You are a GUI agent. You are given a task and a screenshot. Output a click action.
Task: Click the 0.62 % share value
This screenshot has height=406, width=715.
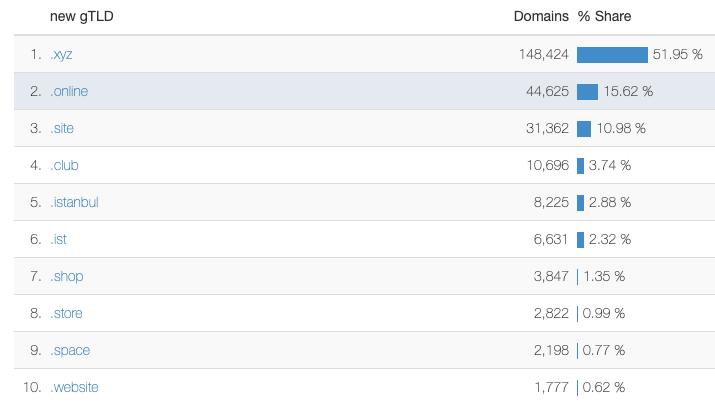click(x=604, y=388)
